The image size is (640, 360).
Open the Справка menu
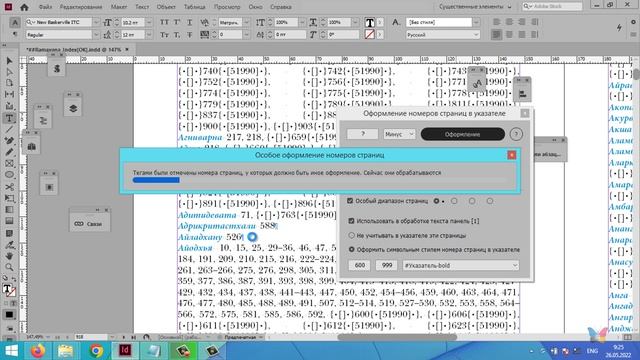click(x=280, y=7)
